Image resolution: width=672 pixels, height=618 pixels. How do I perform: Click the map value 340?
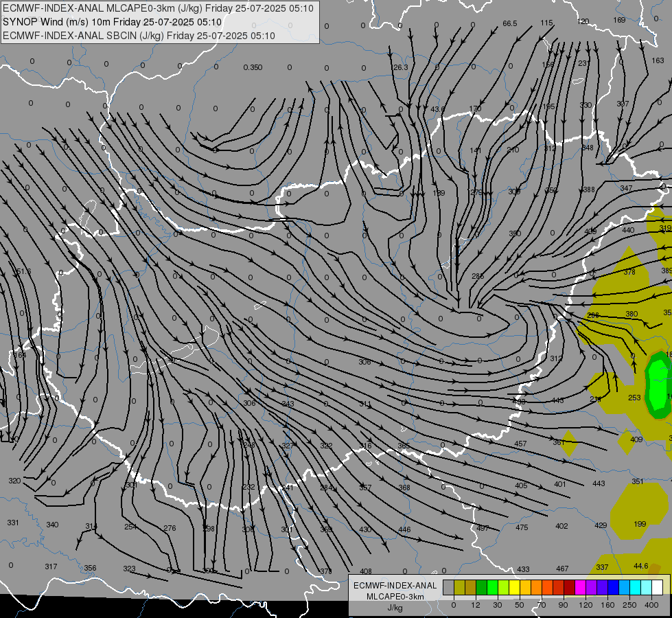(x=52, y=525)
